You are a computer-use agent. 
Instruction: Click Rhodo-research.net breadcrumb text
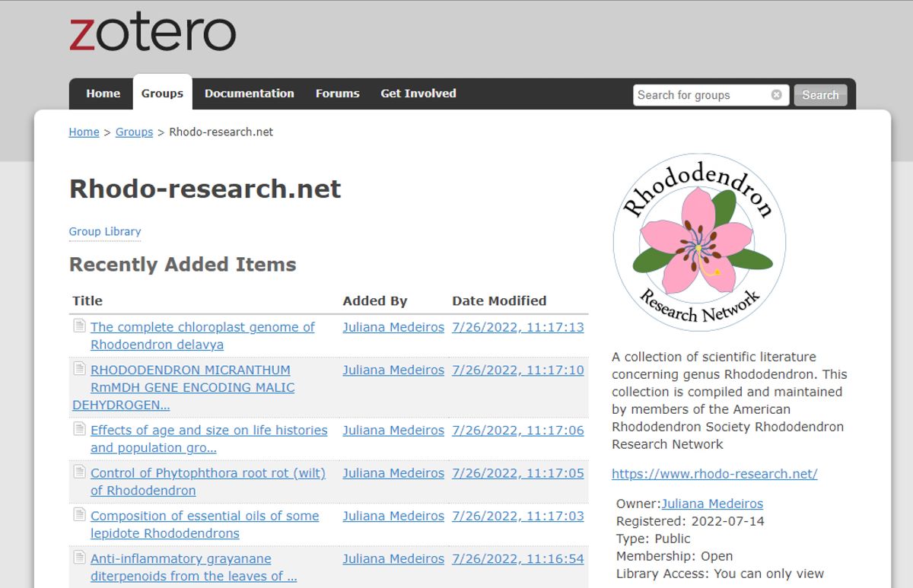[221, 132]
